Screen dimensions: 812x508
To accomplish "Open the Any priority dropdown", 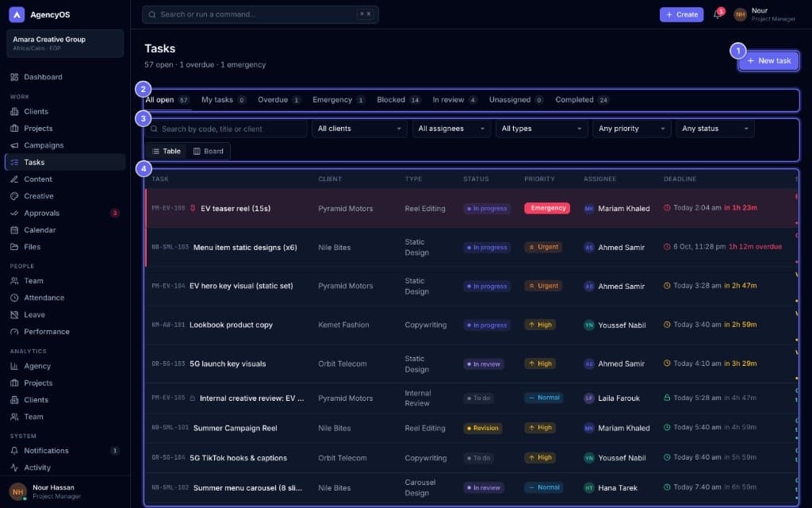I will coord(632,129).
